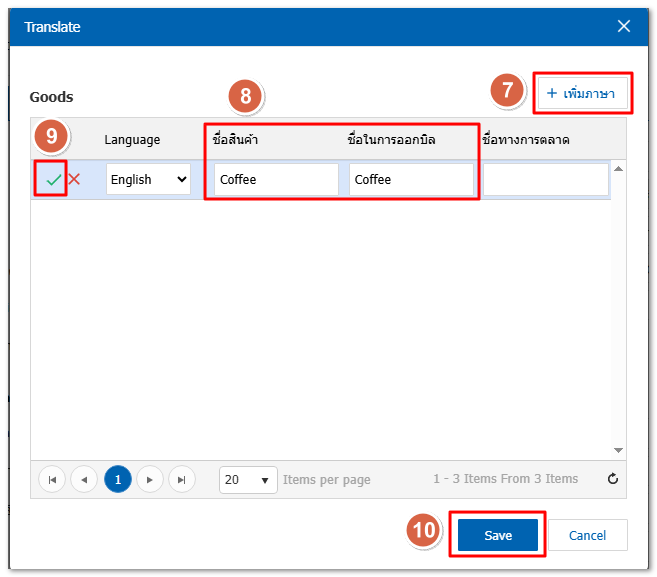Confirm the row with green checkmark icon

tap(53, 180)
